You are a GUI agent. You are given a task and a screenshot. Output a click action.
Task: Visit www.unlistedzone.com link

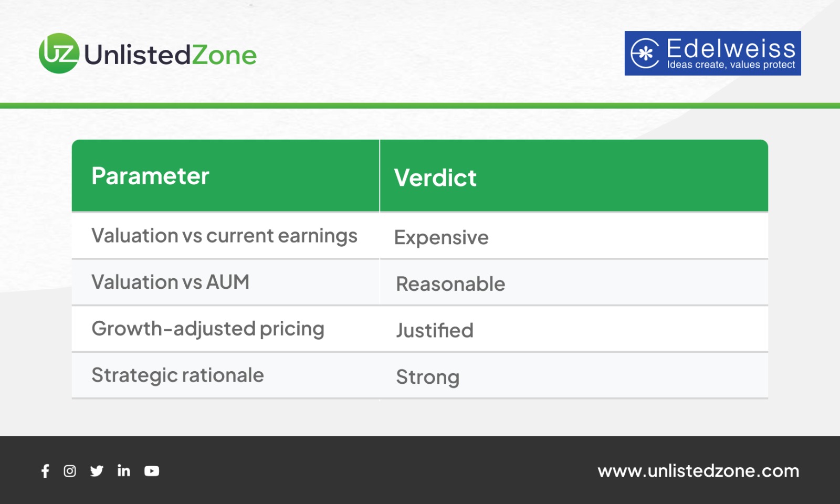[698, 471]
